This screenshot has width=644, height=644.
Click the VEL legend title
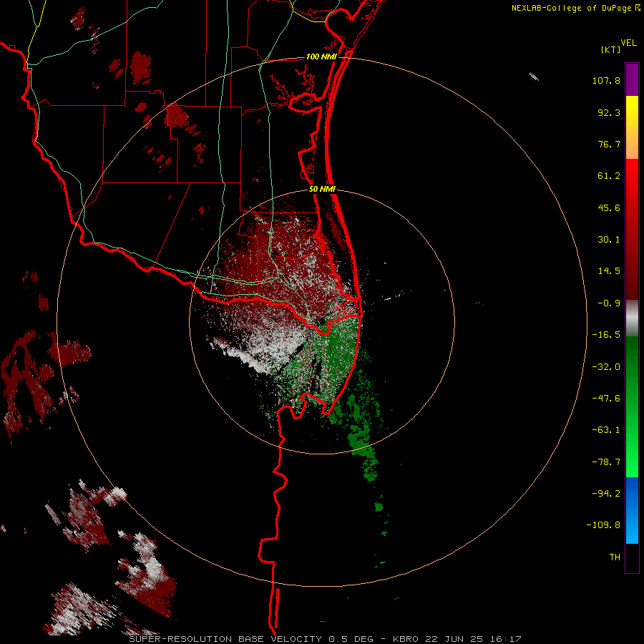628,43
